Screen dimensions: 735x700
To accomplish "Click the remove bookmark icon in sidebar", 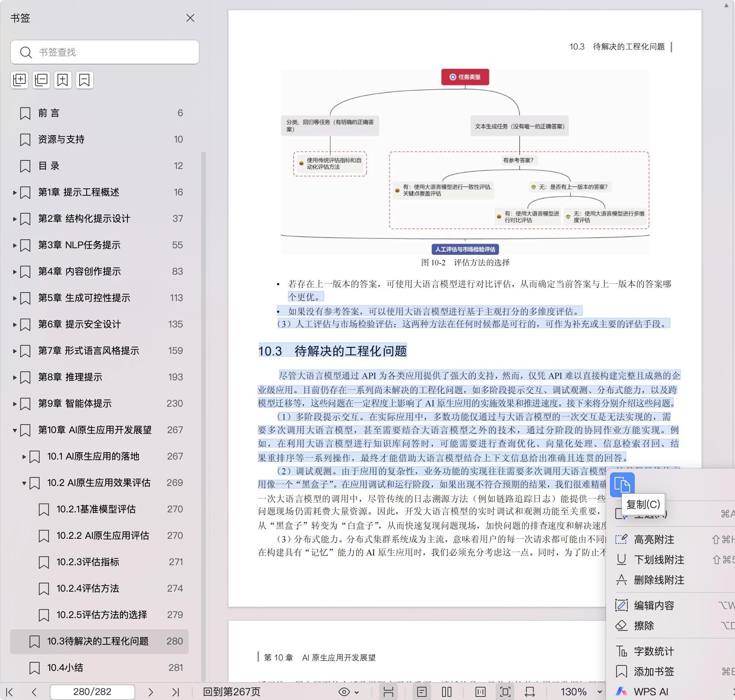I will coord(84,80).
